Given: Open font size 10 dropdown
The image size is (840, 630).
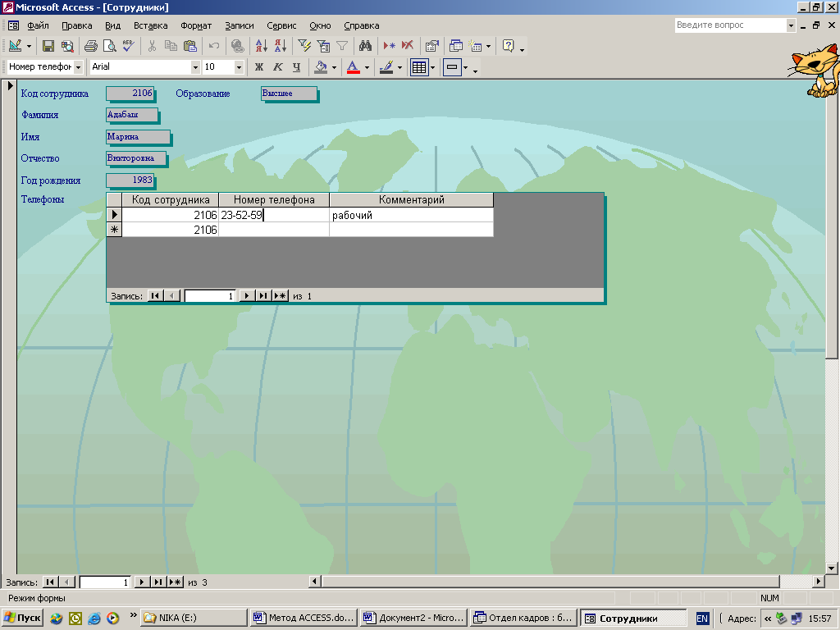Looking at the screenshot, I should click(x=239, y=67).
